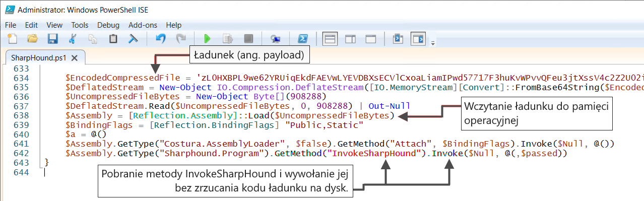Show script pane maximized
This screenshot has height=201, width=644.
371,38
